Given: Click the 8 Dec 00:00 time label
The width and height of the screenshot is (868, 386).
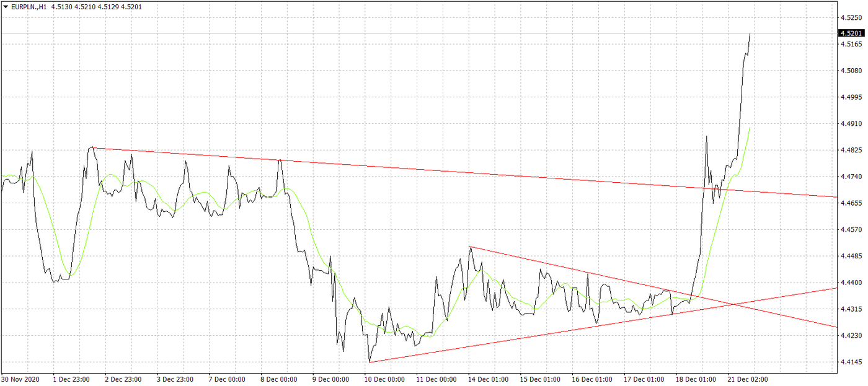Looking at the screenshot, I should pos(280,379).
